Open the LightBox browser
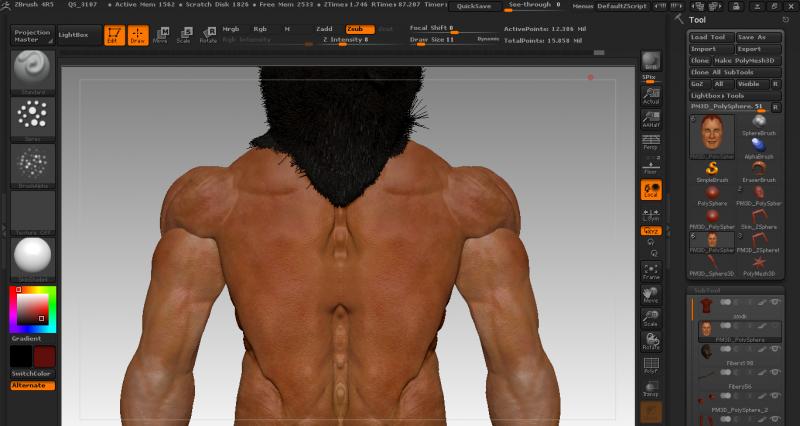Image resolution: width=800 pixels, height=426 pixels. [79, 35]
